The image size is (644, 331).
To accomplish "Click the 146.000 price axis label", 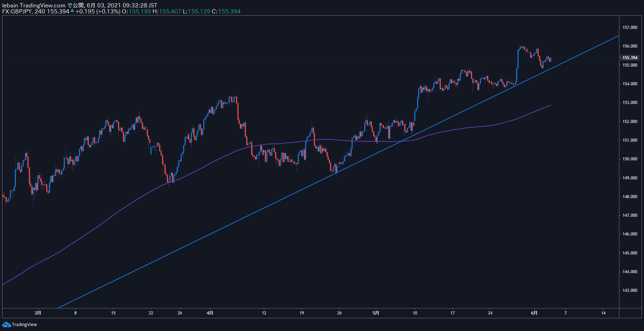I will point(630,234).
